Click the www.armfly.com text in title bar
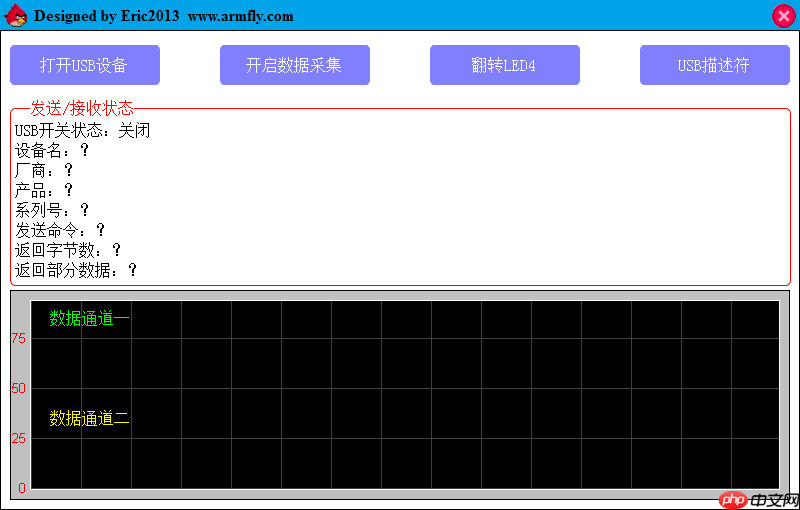This screenshot has width=800, height=510. [x=240, y=16]
